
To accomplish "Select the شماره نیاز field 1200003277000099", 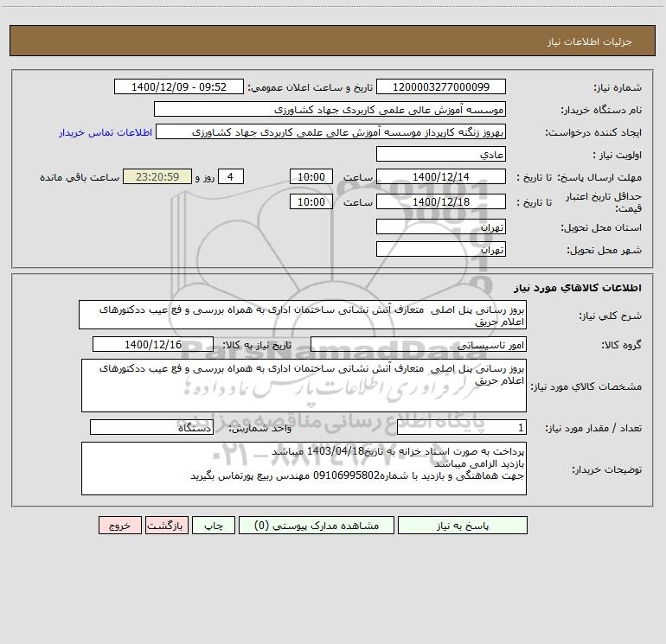I will (x=441, y=86).
